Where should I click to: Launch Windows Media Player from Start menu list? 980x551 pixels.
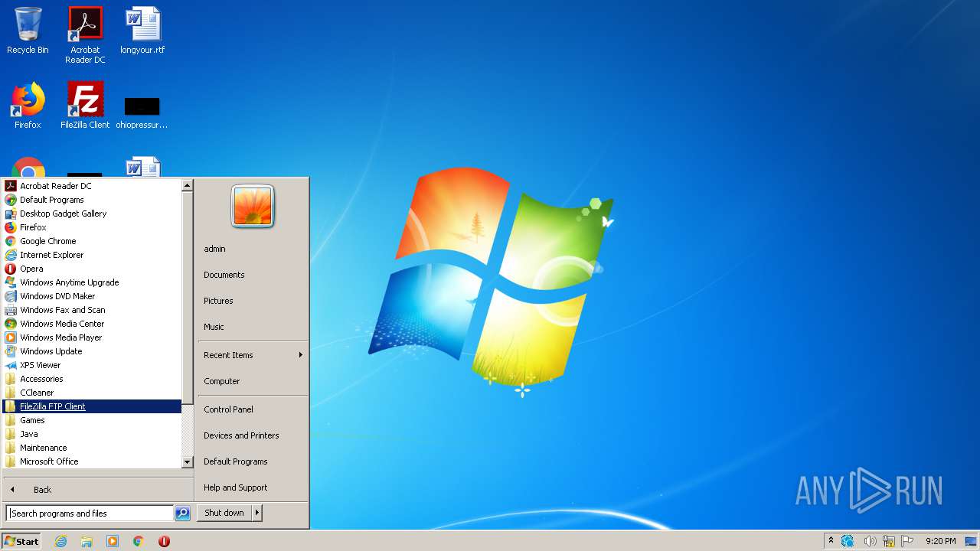coord(93,337)
